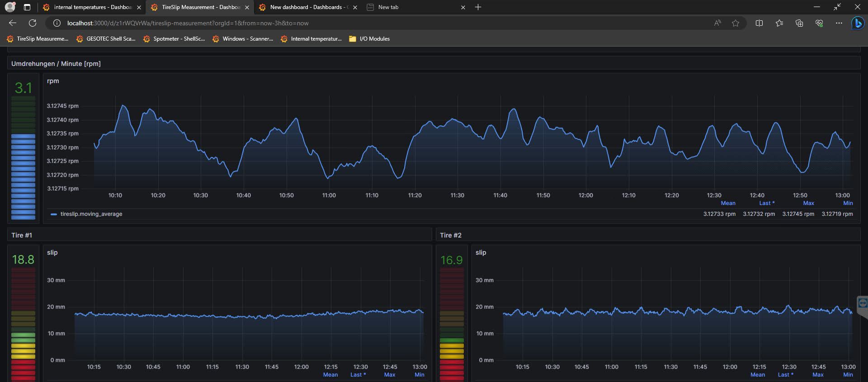Screen dimensions: 868x382
Task: Open the Bing Copilot sidebar icon
Action: pyautogui.click(x=857, y=23)
